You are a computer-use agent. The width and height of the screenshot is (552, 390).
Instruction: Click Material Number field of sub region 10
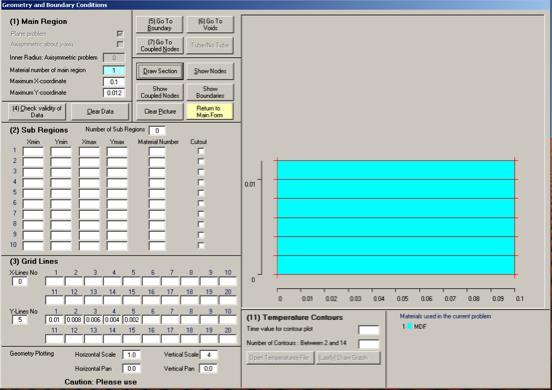[x=157, y=246]
